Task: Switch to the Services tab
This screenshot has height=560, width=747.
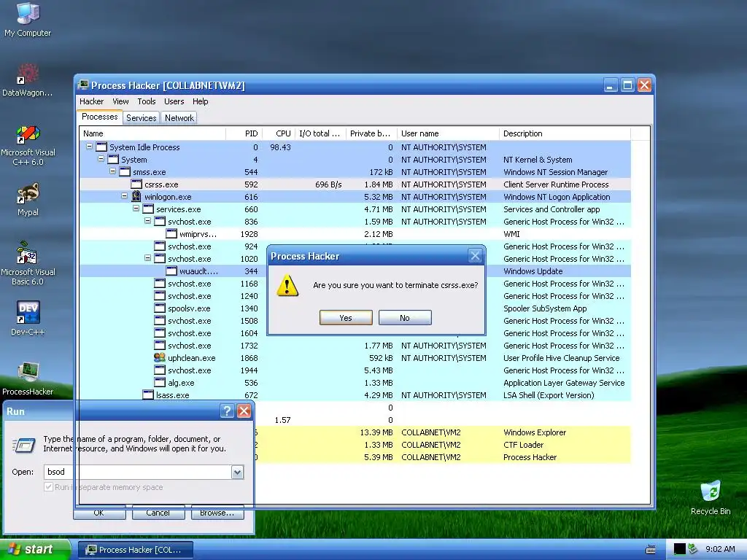Action: 141,118
